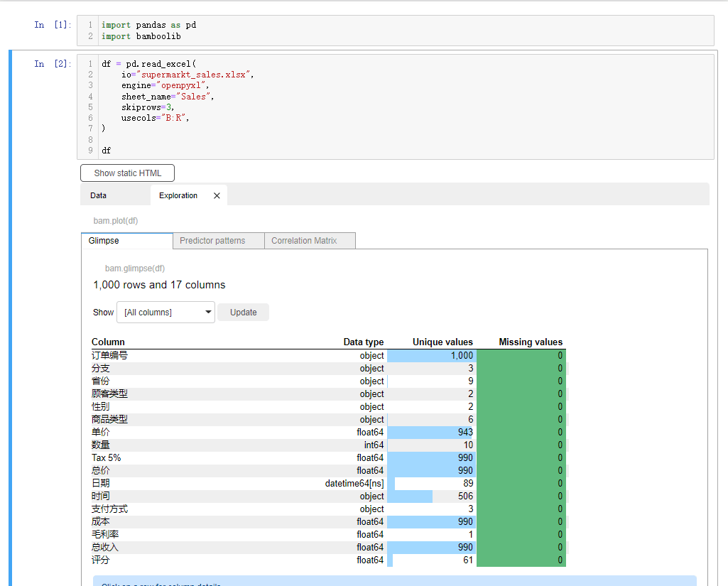Click the bam.plot(df) code text
The width and height of the screenshot is (728, 586).
point(116,221)
